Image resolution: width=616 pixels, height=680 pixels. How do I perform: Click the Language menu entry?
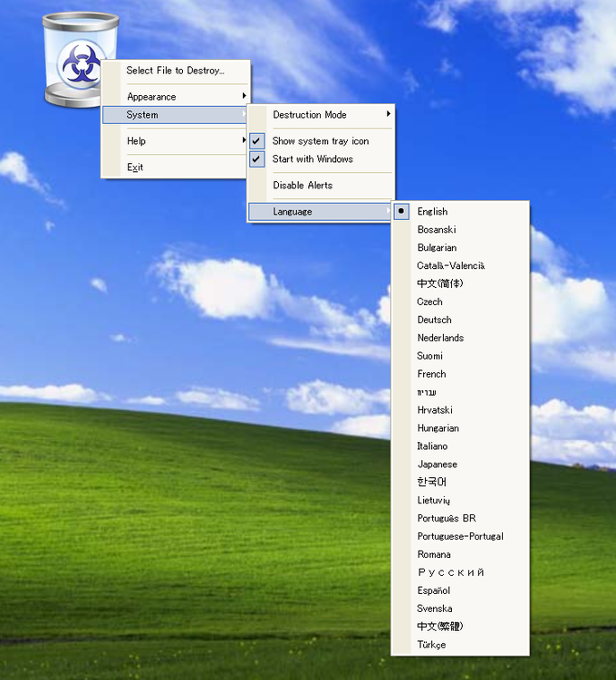click(x=320, y=212)
